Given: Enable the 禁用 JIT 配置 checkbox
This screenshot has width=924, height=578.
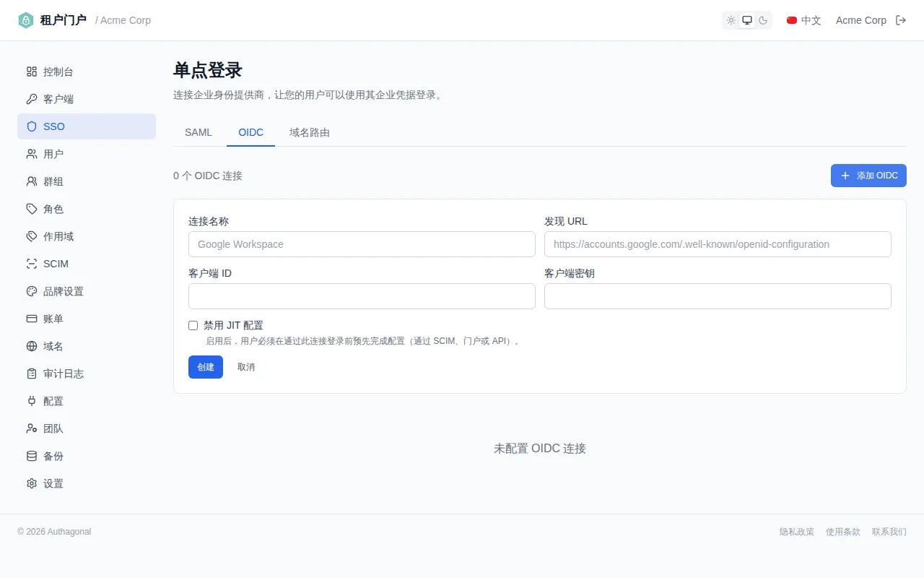Looking at the screenshot, I should 193,325.
